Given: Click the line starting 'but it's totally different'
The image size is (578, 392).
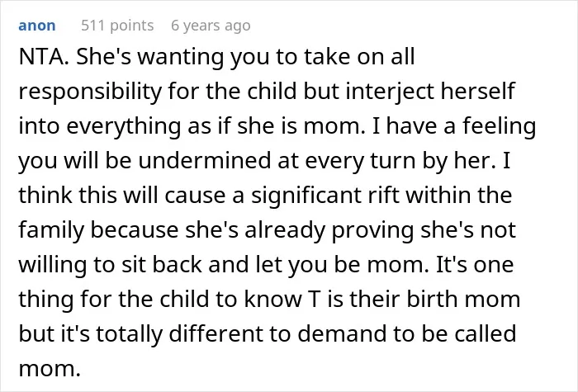Looking at the screenshot, I should 268,333.
